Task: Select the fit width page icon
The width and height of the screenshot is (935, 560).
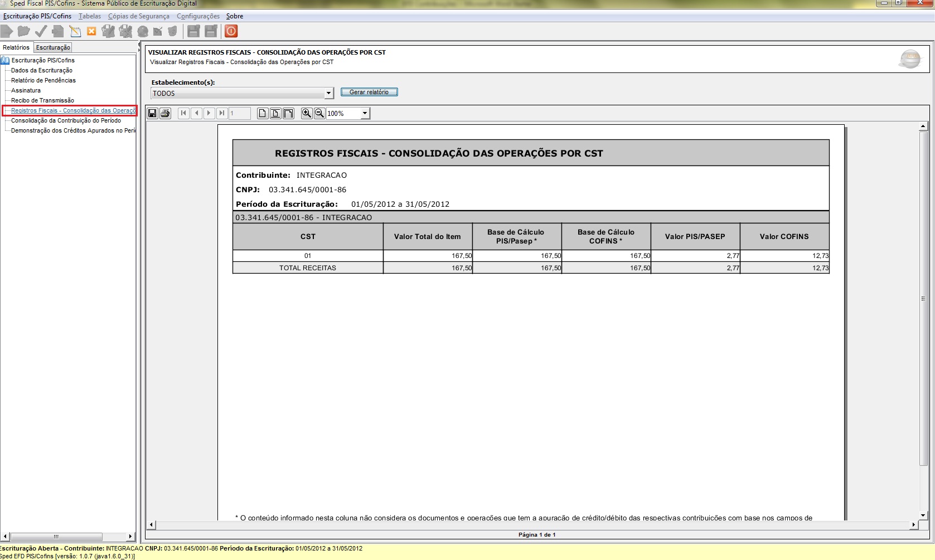Action: tap(288, 114)
